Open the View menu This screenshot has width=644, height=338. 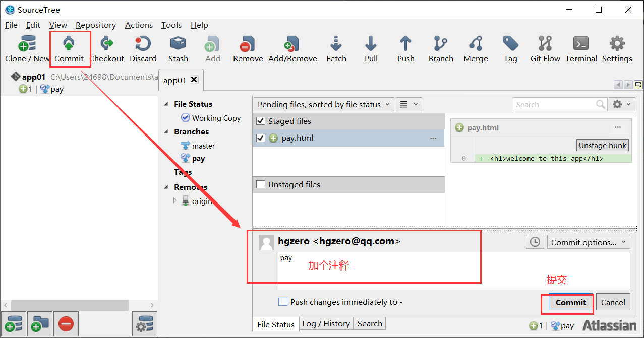(x=58, y=25)
